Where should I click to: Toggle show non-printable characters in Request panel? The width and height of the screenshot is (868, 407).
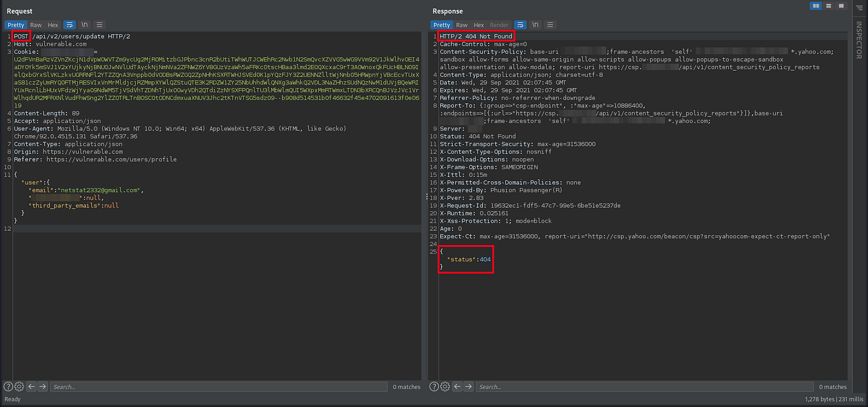click(x=85, y=25)
